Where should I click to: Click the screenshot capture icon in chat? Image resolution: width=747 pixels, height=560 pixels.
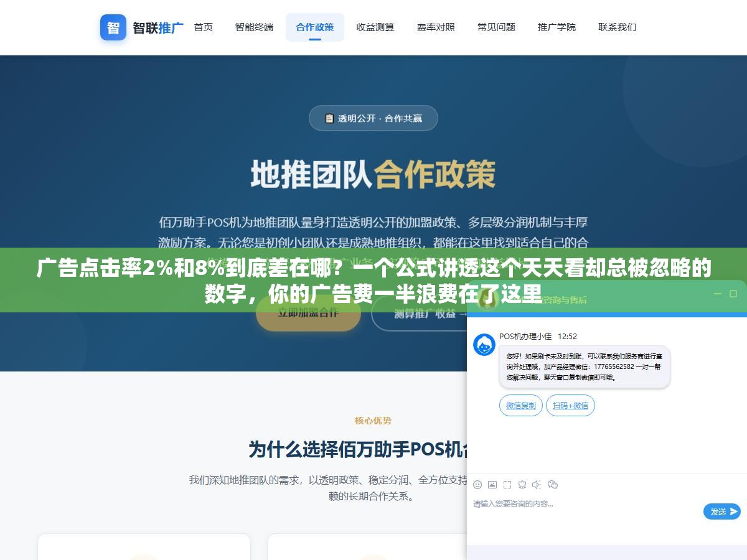(x=507, y=485)
